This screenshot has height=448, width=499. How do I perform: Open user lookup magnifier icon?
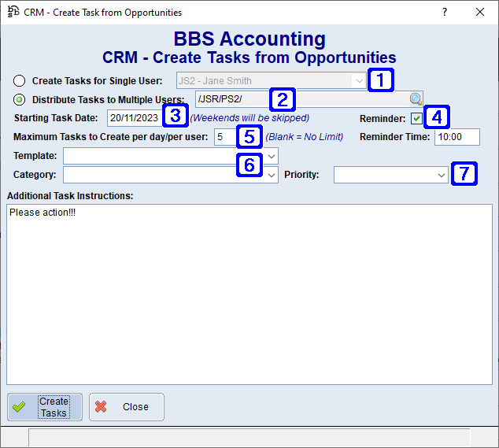[416, 99]
